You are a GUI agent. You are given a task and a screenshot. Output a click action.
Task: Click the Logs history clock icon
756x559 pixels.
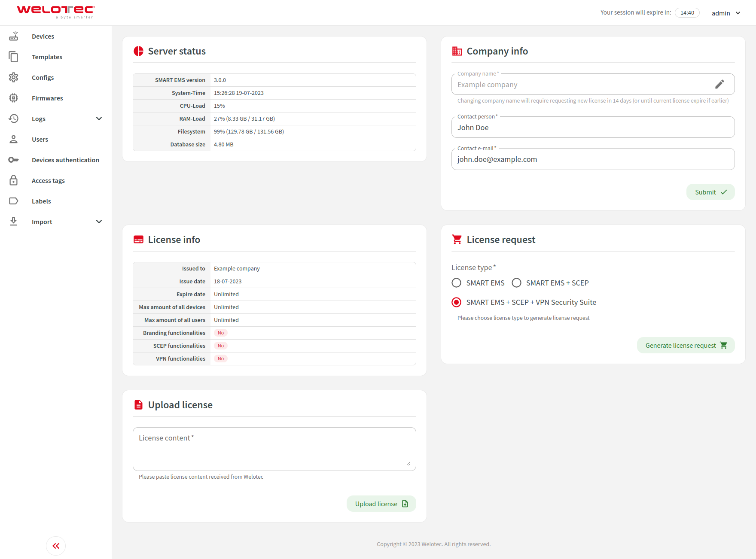point(14,119)
